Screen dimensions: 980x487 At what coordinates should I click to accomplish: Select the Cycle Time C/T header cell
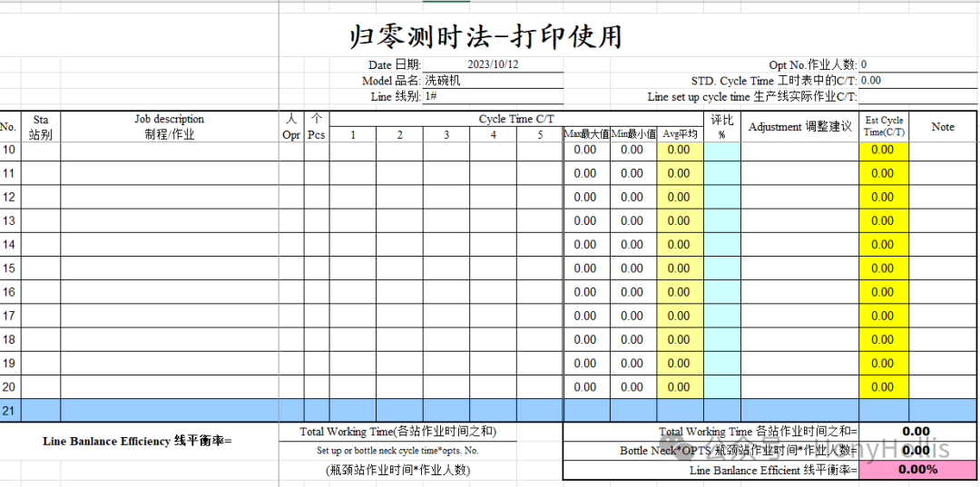click(x=515, y=119)
